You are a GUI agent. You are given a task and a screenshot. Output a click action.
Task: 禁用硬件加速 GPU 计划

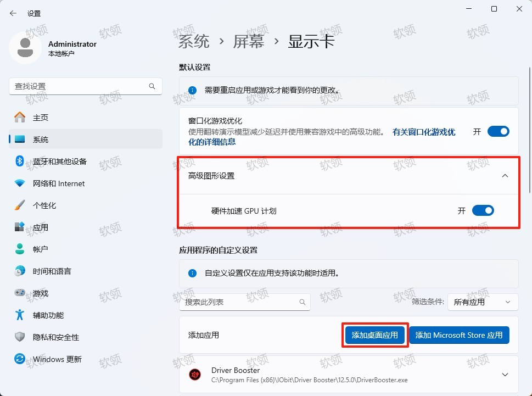click(x=483, y=210)
